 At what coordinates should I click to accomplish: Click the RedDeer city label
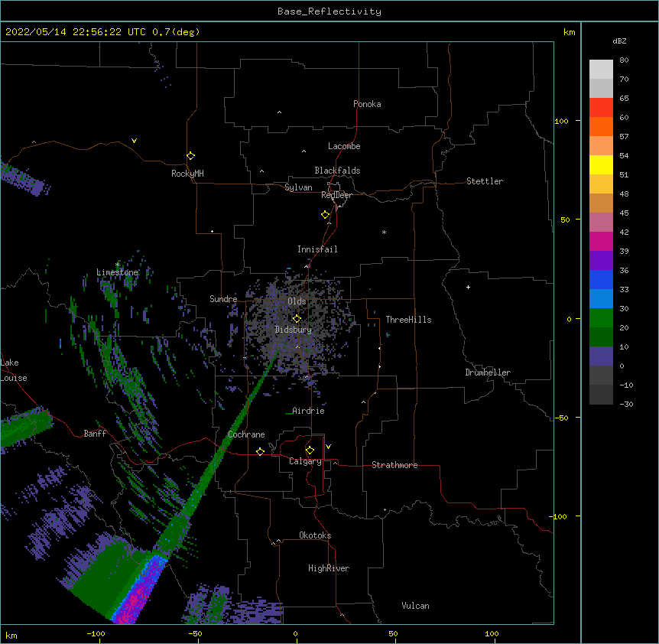(x=337, y=195)
